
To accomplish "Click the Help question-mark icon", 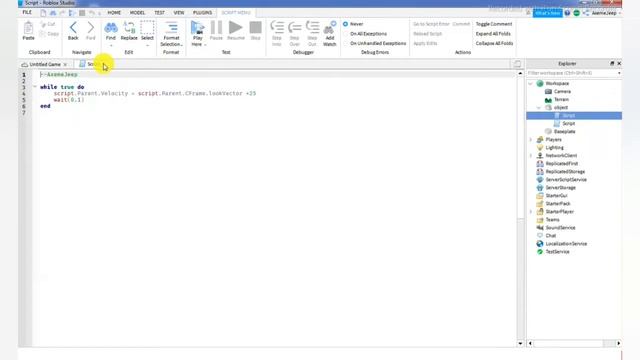I will pyautogui.click(x=567, y=13).
